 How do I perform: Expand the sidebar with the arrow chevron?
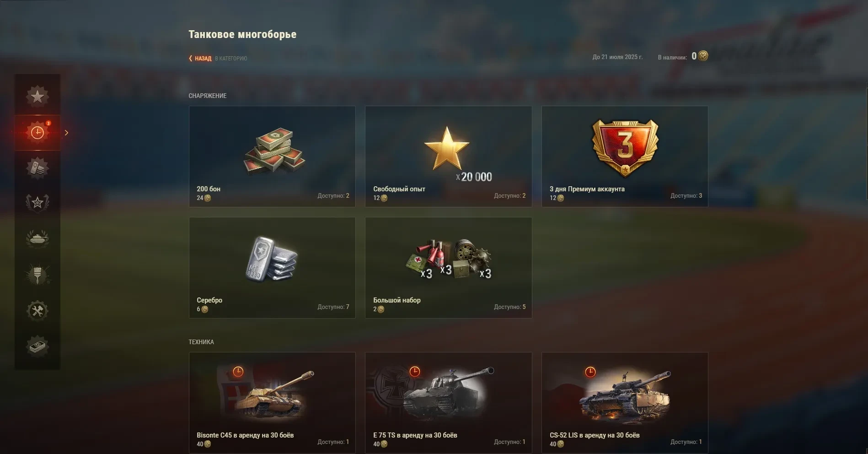coord(66,133)
